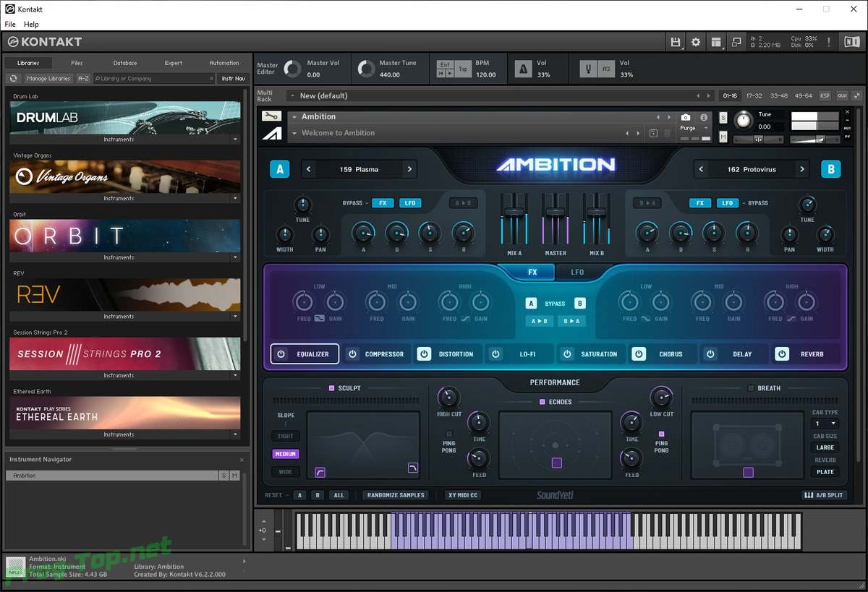The image size is (868, 592).
Task: Open the metronome icon
Action: pos(523,69)
